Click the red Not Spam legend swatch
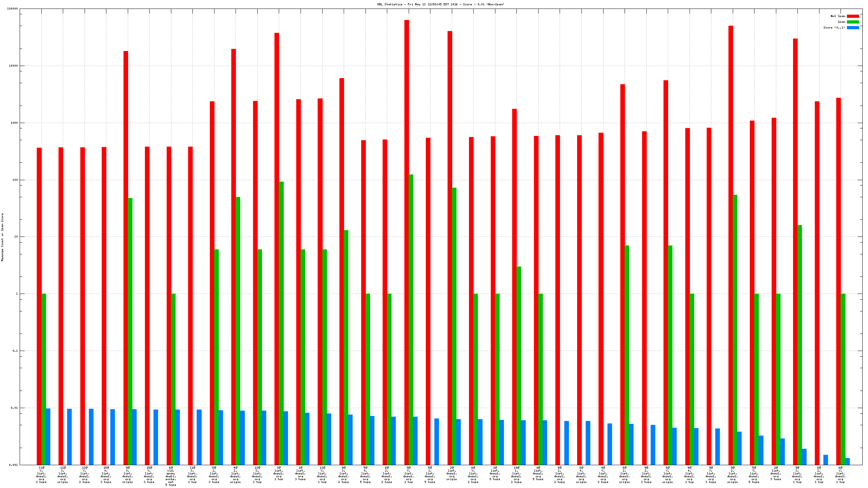868x488 pixels. pyautogui.click(x=853, y=16)
